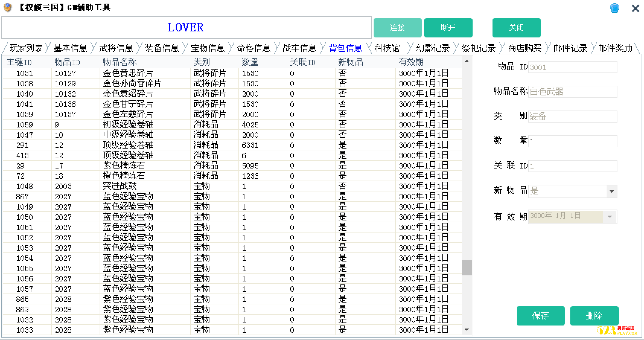Select the 金色黄忠碎片 row
Screen dimensions: 644x340
(232, 73)
